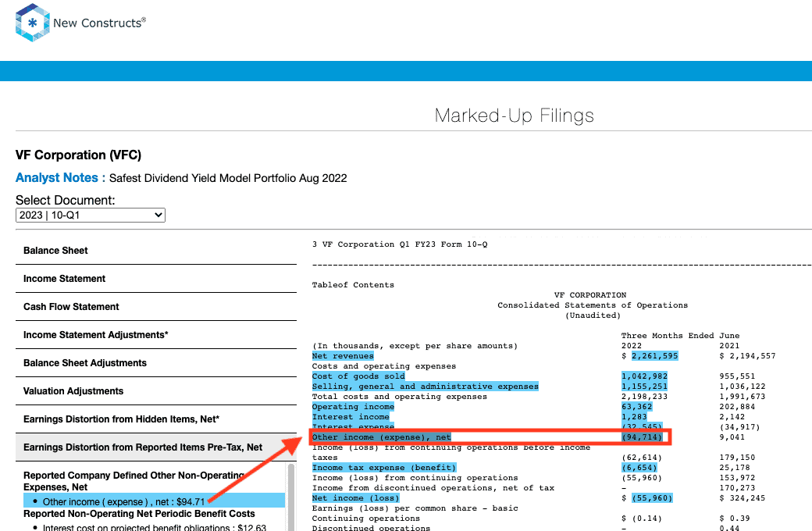Open the Cash Flow Statement section
Image resolution: width=812 pixels, height=531 pixels.
pyautogui.click(x=156, y=307)
